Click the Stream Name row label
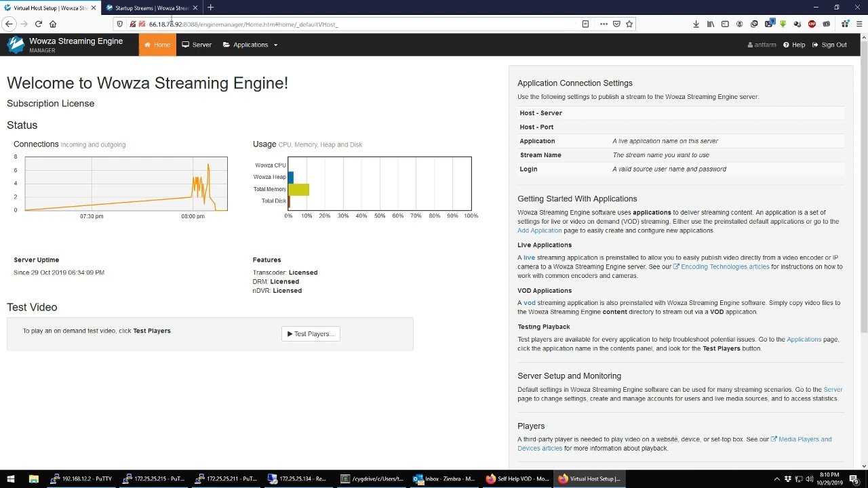Image resolution: width=868 pixels, height=488 pixels. pos(540,155)
